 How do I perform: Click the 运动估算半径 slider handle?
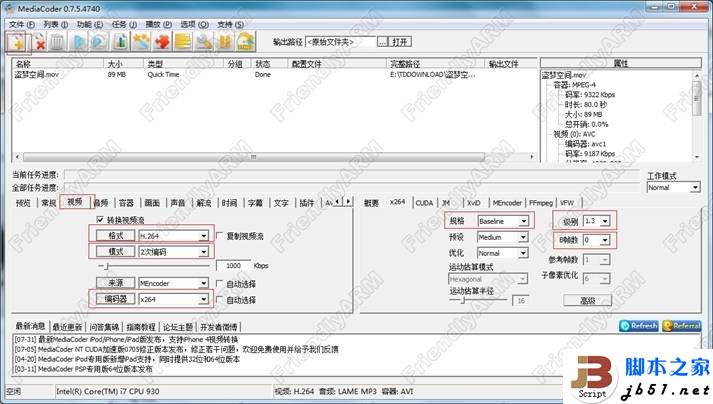[x=463, y=300]
